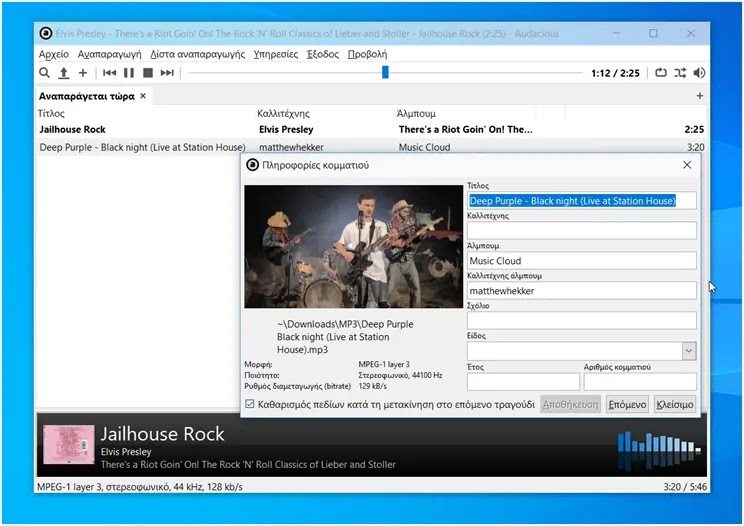Image resolution: width=744 pixels, height=526 pixels.
Task: Open the volume control speaker icon
Action: tap(699, 73)
